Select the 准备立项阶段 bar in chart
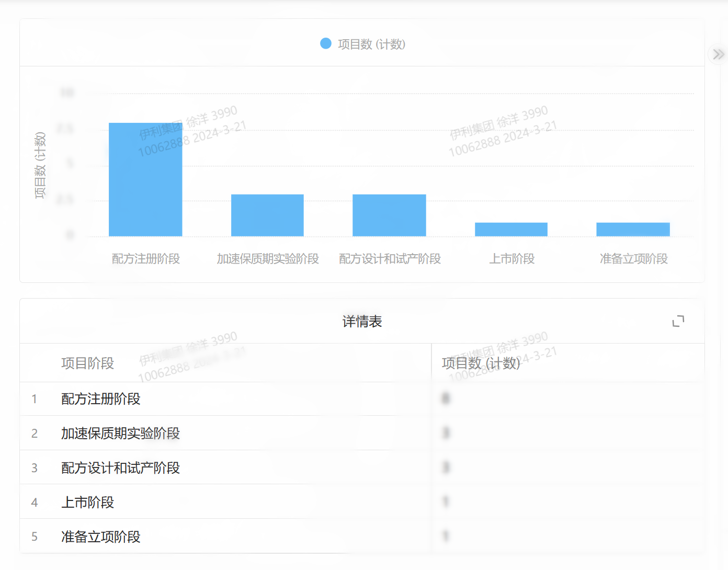 (633, 230)
